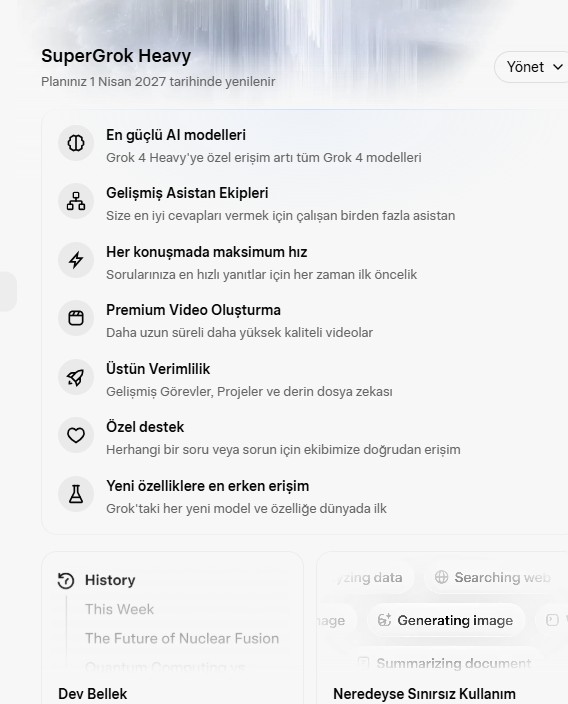Click the globe icon in Searching web
This screenshot has width=568, height=704.
point(441,577)
